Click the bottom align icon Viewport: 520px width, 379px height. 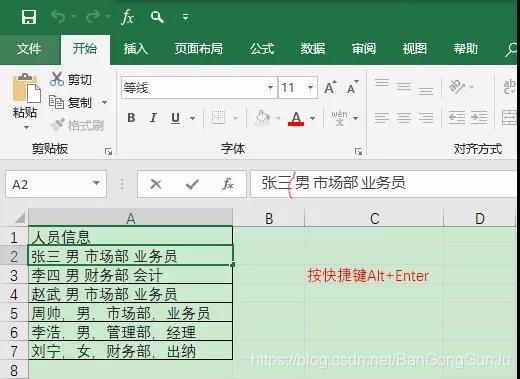point(426,91)
